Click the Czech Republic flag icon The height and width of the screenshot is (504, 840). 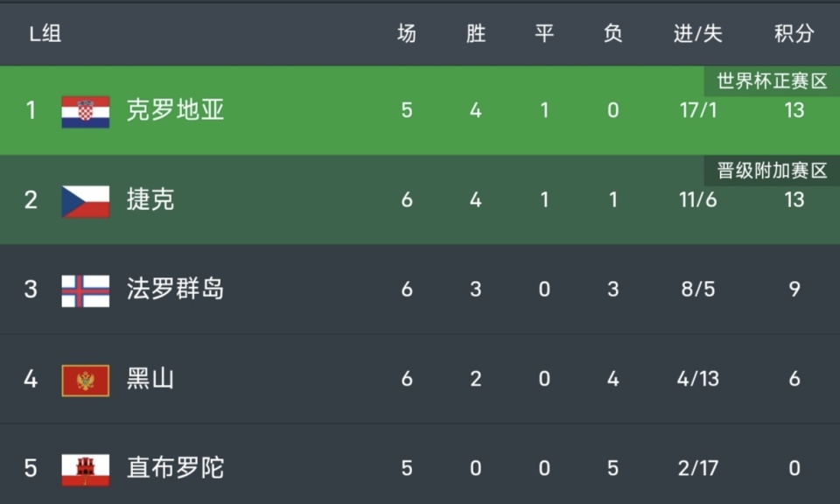(x=86, y=200)
